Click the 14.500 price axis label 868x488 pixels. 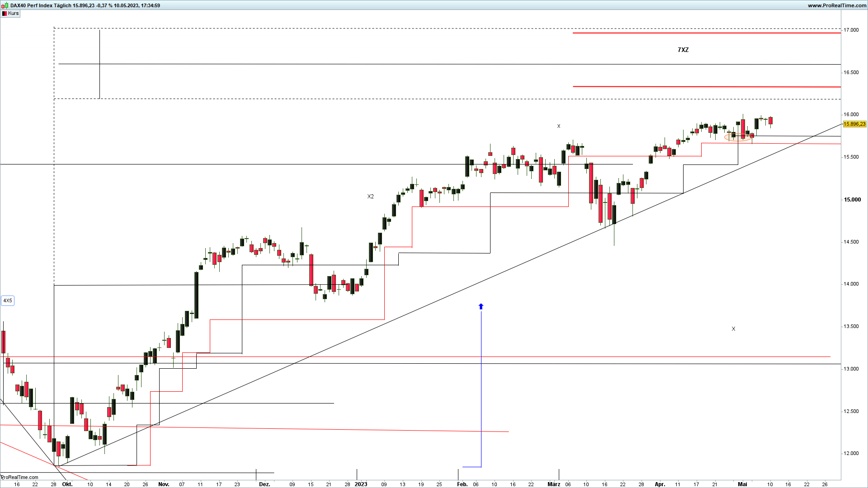point(851,242)
